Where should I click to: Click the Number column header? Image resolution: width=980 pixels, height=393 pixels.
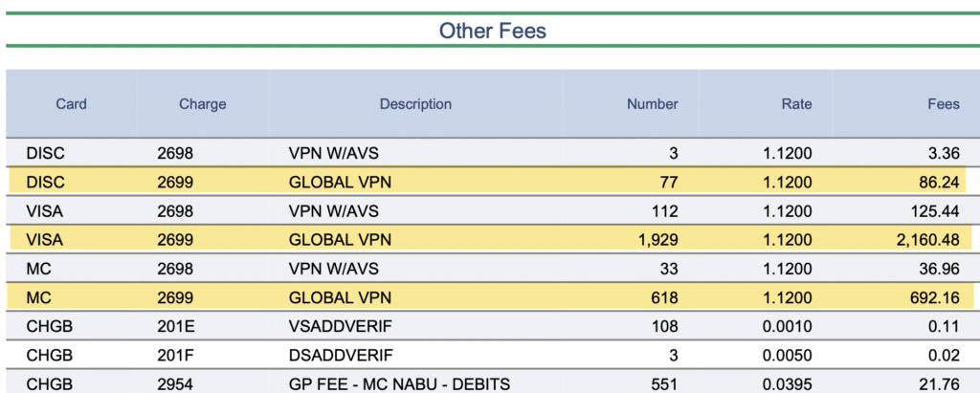tap(652, 103)
